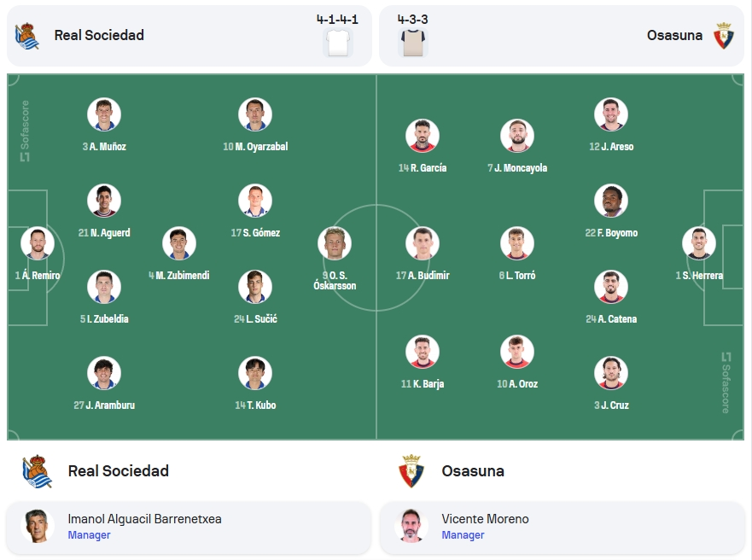Select A. Budimir player portrait
This screenshot has height=560, width=752.
(423, 243)
